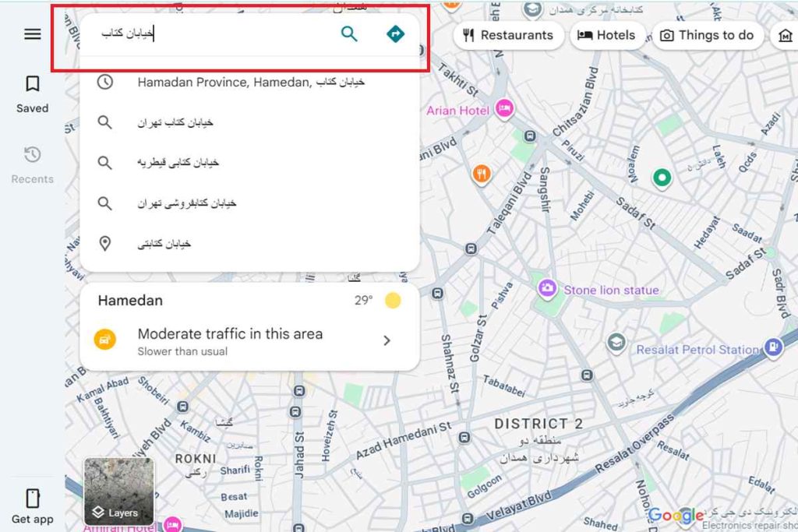This screenshot has height=532, width=798.
Task: Filter map by Restaurants
Action: (508, 35)
